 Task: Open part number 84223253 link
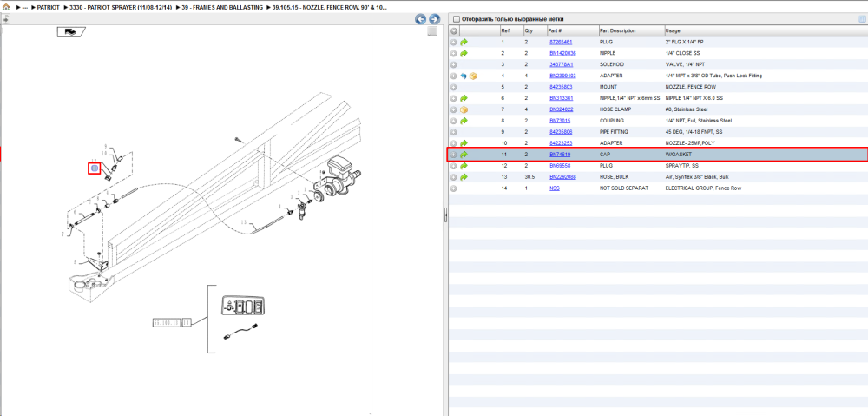[561, 143]
